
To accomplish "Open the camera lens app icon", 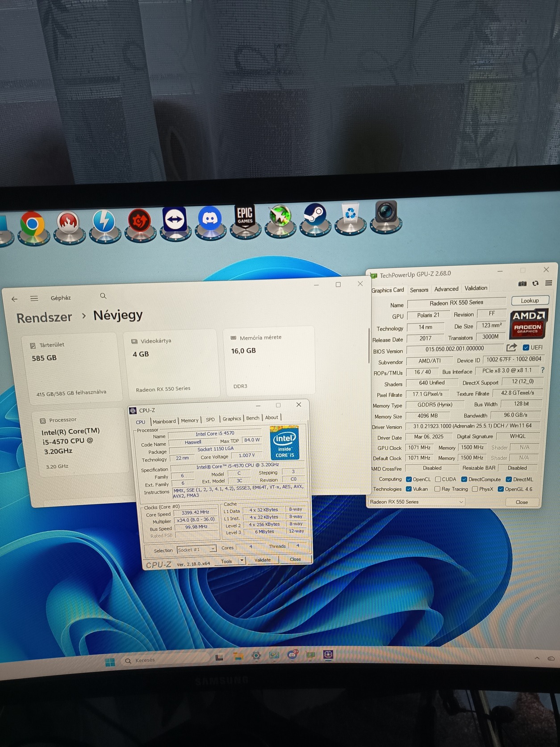I will [x=386, y=212].
